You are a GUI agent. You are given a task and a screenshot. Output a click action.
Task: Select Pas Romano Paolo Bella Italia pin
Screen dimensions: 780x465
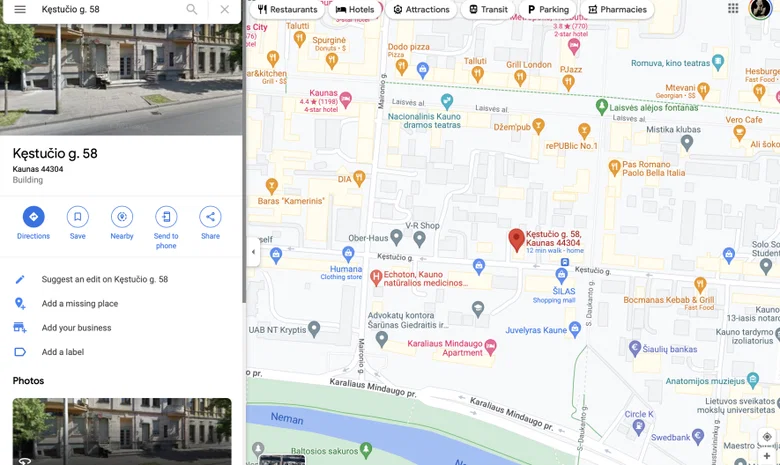pos(614,168)
